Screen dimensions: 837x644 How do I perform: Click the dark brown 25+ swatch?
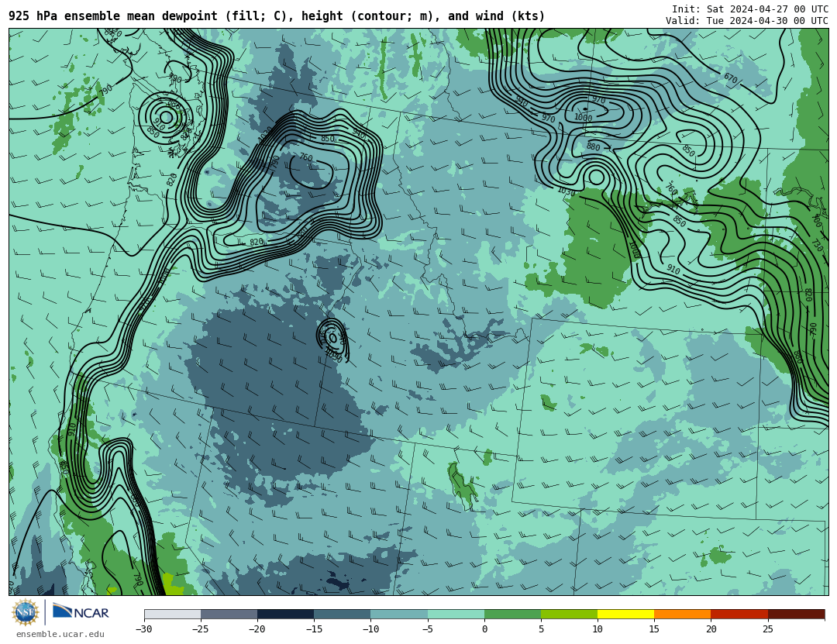(x=797, y=614)
